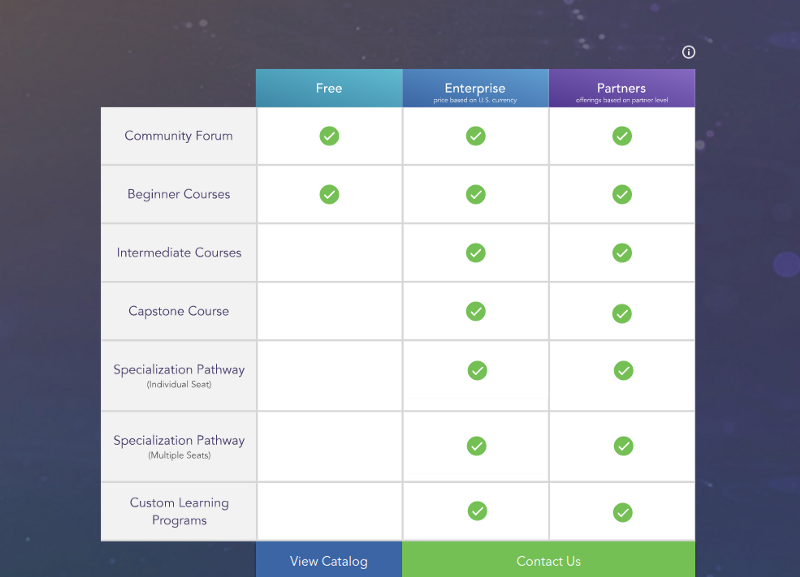Click Partners Intermediate Courses checkmark
The image size is (800, 577).
pos(622,253)
